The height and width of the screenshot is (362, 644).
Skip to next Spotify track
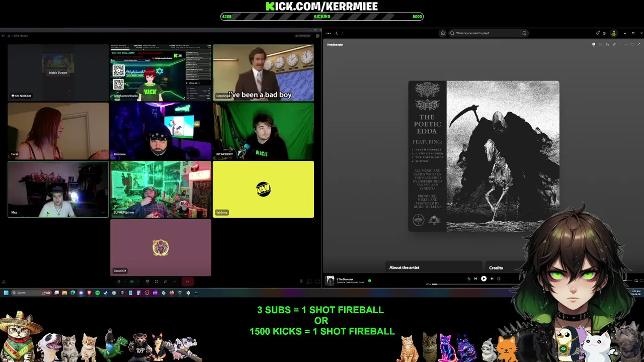[x=492, y=279]
